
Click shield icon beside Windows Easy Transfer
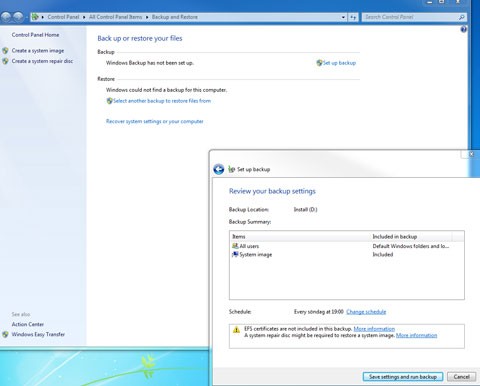pyautogui.click(x=5, y=334)
